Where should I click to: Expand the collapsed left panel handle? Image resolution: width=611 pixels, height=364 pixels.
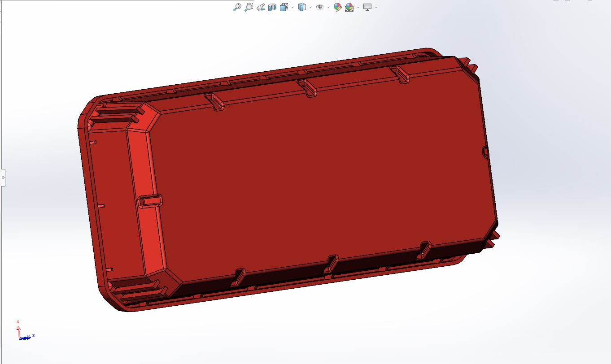(x=3, y=178)
